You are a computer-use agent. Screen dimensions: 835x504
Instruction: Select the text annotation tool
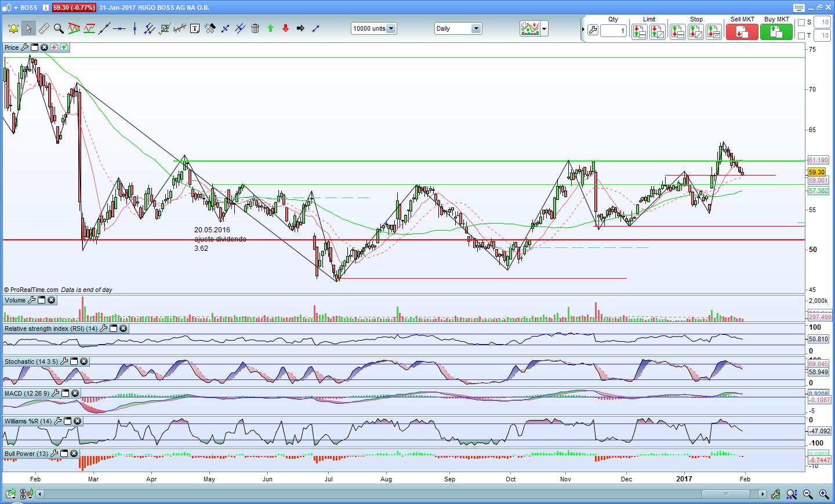[x=195, y=28]
